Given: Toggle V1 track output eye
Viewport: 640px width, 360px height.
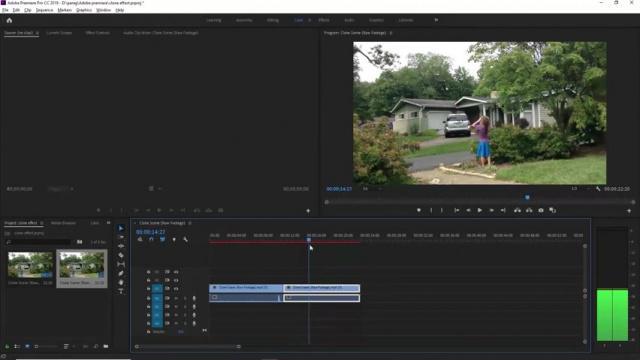Looking at the screenshot, I should click(176, 289).
